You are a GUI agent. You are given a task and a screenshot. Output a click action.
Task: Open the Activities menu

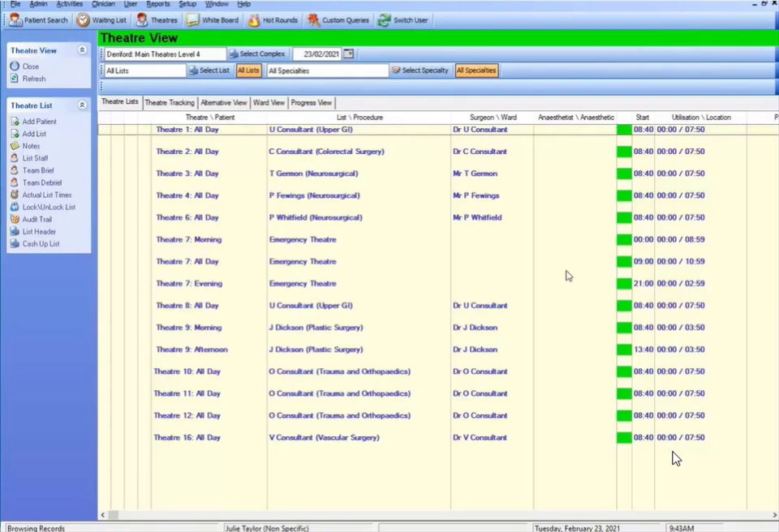(70, 4)
